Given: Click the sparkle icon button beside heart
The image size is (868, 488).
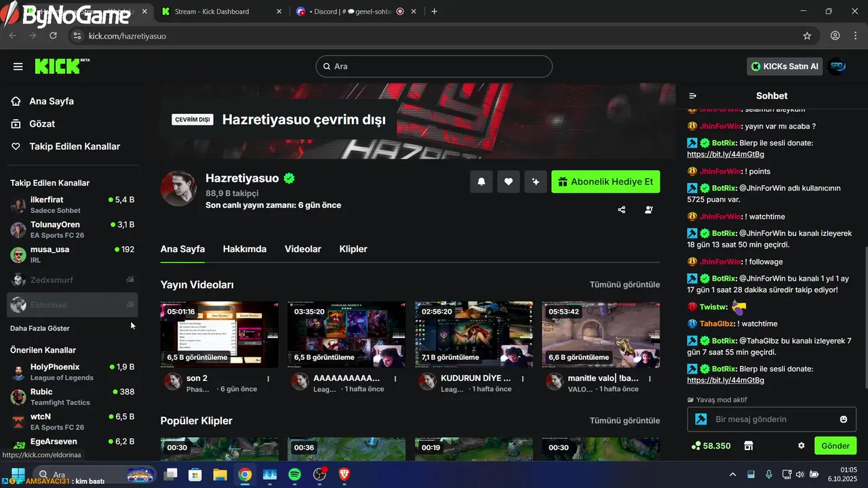Looking at the screenshot, I should click(536, 182).
